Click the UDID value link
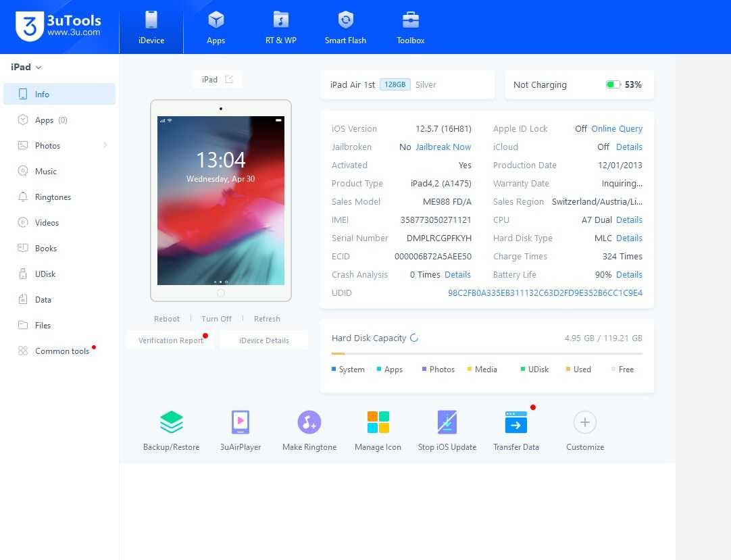Viewport: 731px width, 560px height. coord(545,292)
